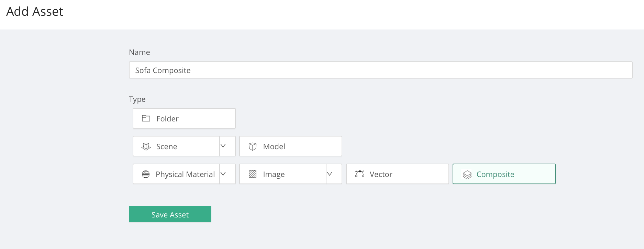644x249 pixels.
Task: Select the Folder asset type label
Action: 167,119
